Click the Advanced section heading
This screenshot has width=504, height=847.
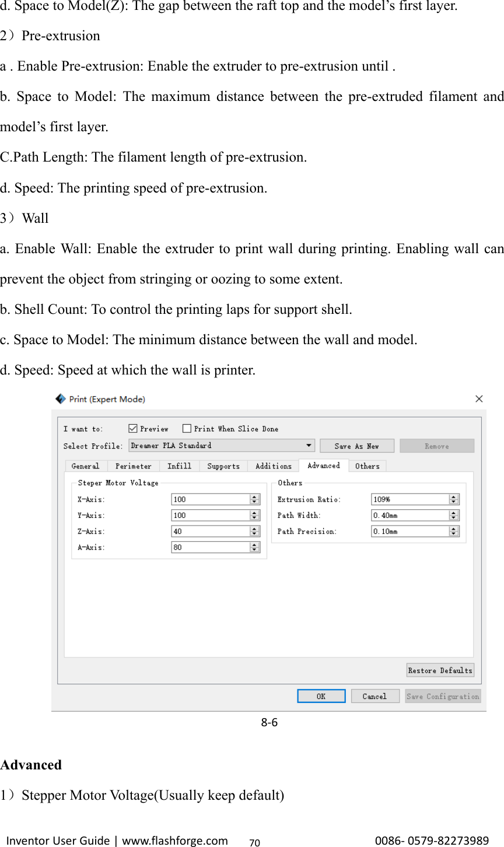click(x=31, y=765)
